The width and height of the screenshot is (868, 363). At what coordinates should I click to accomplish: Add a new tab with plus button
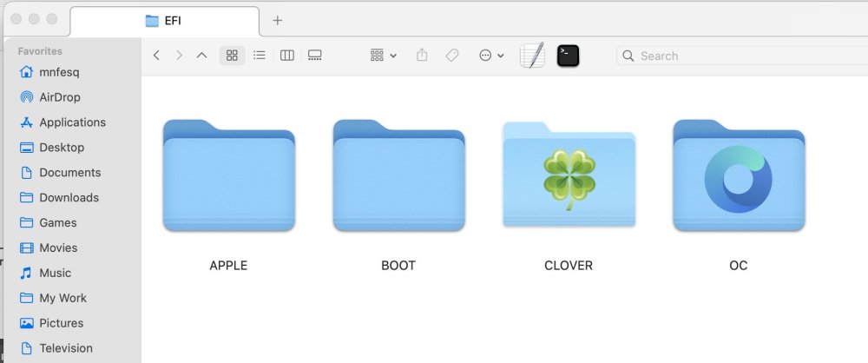[x=278, y=21]
